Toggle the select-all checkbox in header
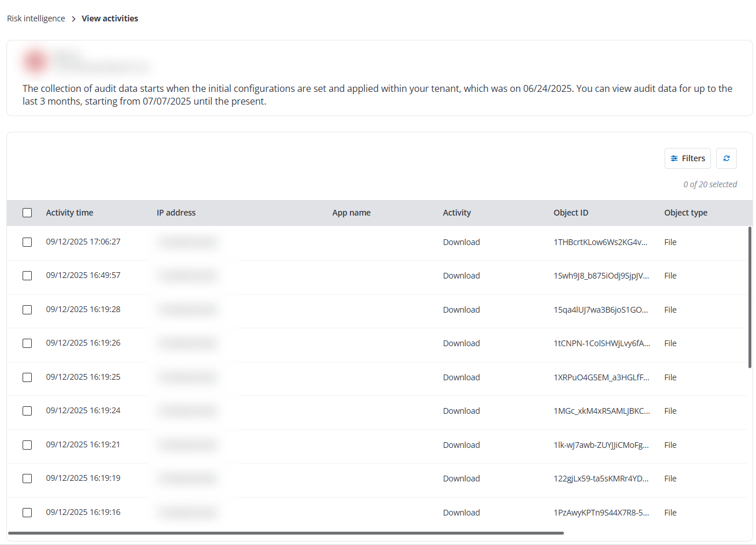The image size is (756, 545). (27, 213)
